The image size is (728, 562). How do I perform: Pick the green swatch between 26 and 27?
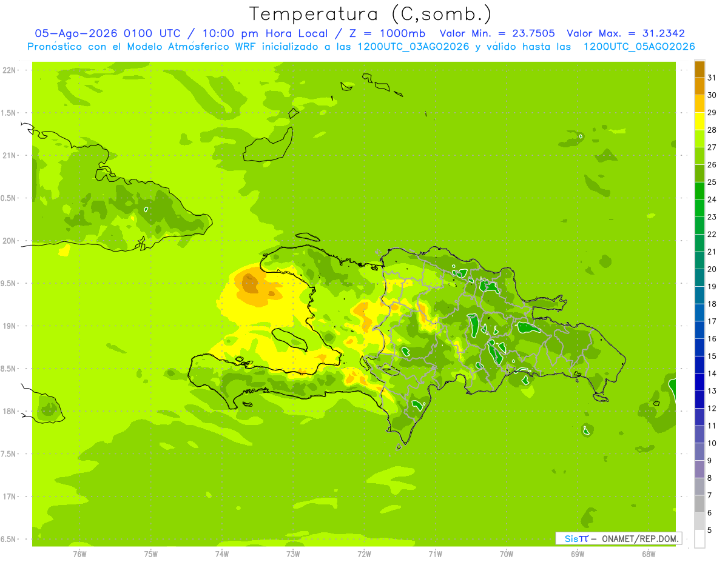tap(699, 156)
